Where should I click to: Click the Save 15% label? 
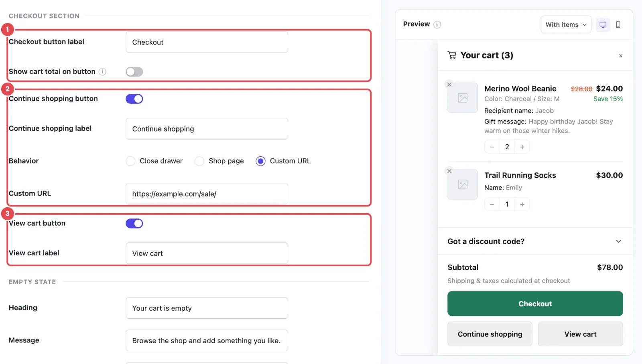coord(608,99)
